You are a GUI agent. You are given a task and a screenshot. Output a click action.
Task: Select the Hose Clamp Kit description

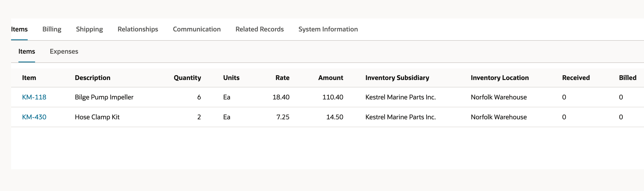97,117
